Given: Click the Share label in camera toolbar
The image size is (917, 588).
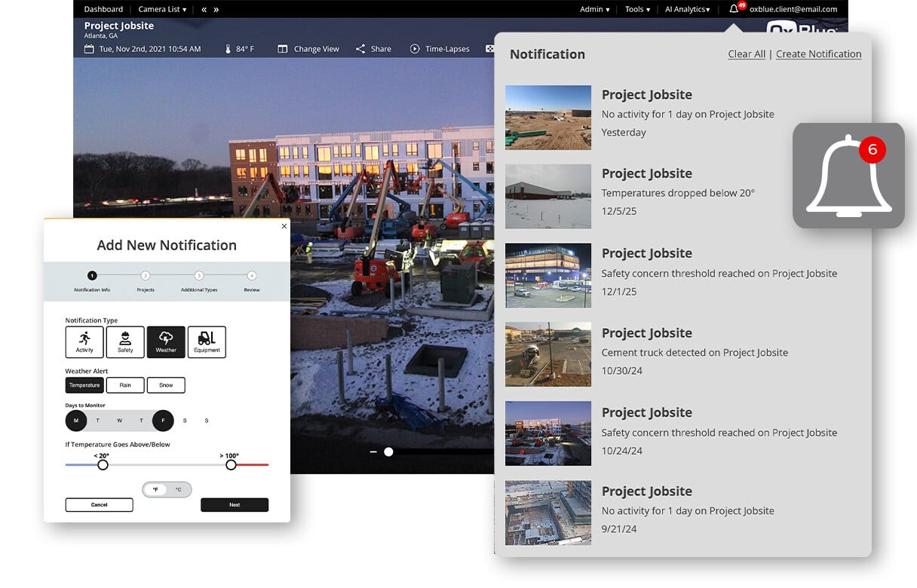Looking at the screenshot, I should [381, 49].
